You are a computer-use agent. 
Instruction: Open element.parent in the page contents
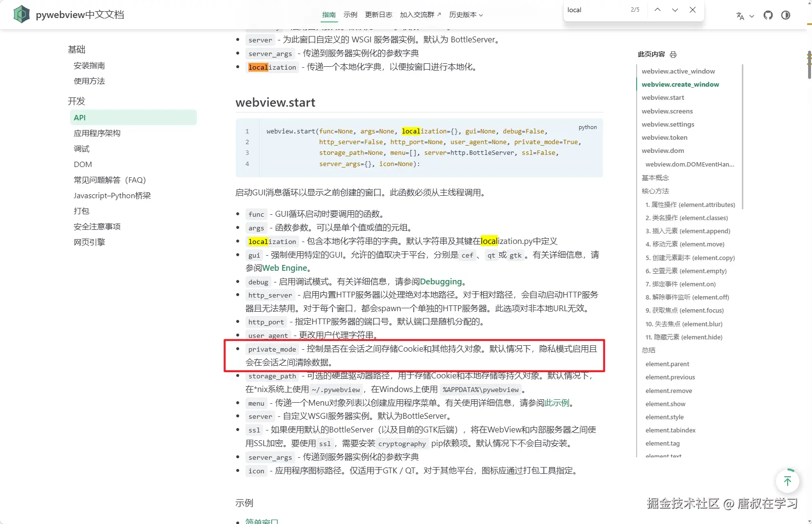tap(667, 364)
